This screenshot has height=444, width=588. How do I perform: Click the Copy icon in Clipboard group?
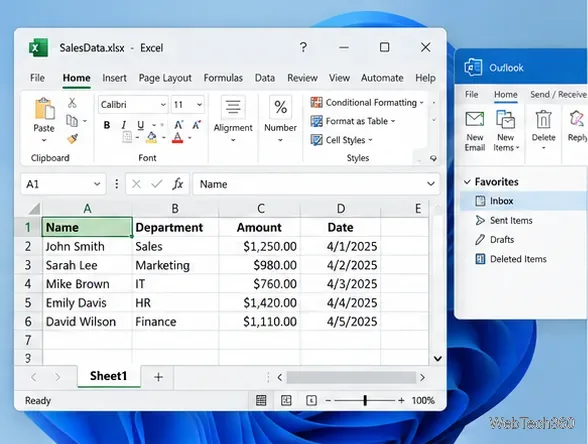[x=72, y=121]
